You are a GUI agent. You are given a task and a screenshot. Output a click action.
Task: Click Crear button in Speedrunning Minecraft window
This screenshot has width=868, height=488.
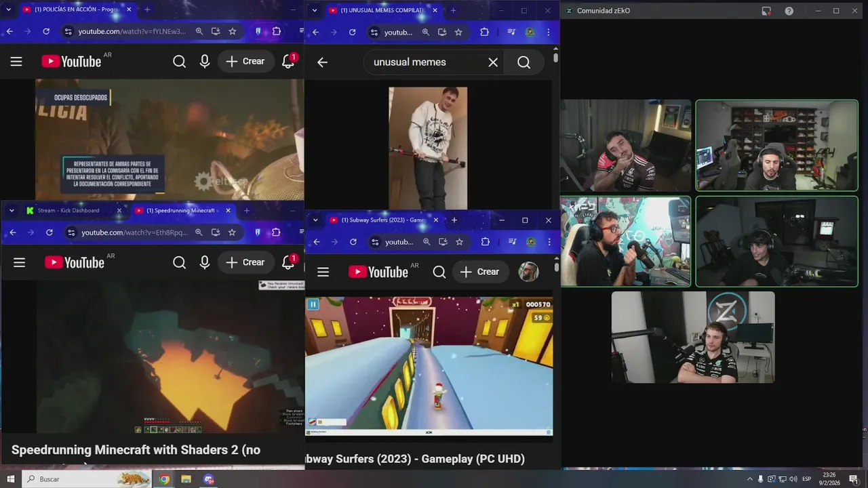(x=245, y=262)
